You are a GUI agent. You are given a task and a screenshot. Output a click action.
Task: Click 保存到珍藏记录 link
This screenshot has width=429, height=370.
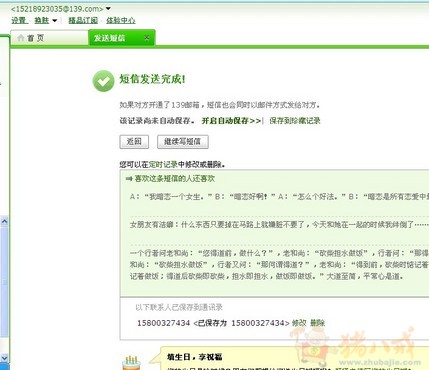(295, 121)
